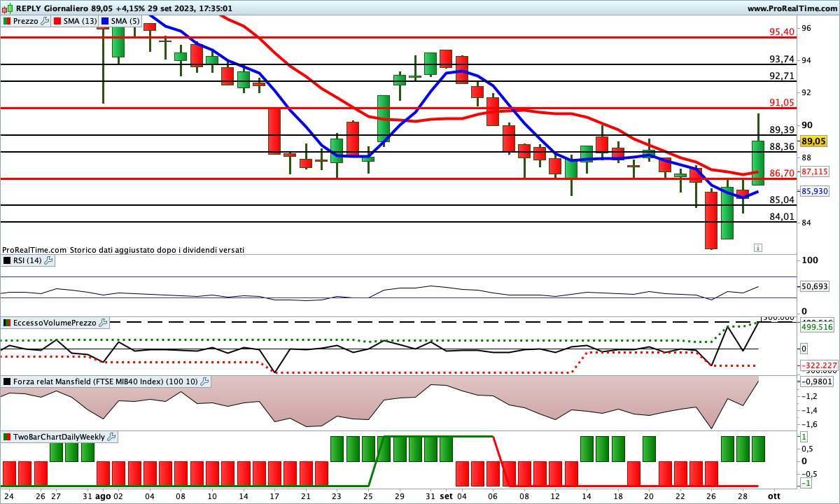
Task: Select the RSI (14) indicator label
Action: pyautogui.click(x=27, y=260)
